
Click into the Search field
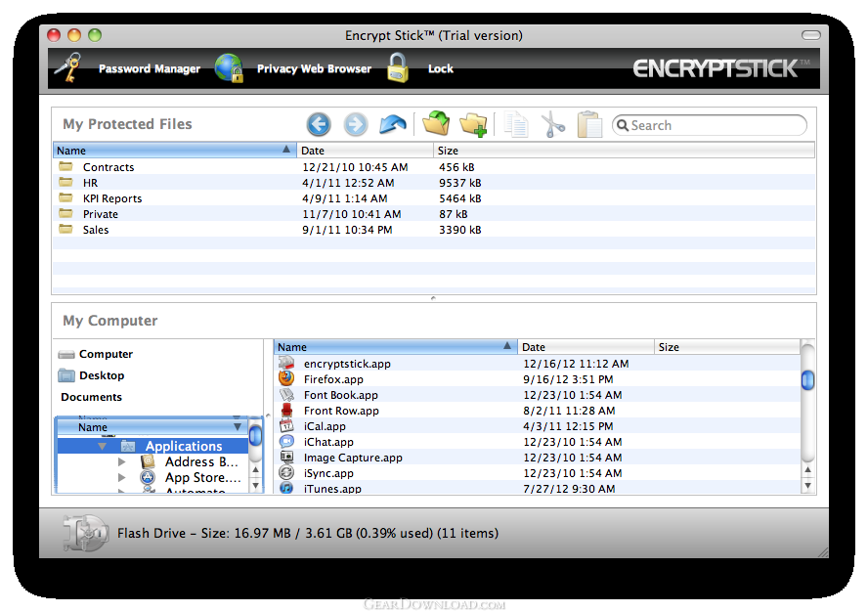pyautogui.click(x=709, y=125)
